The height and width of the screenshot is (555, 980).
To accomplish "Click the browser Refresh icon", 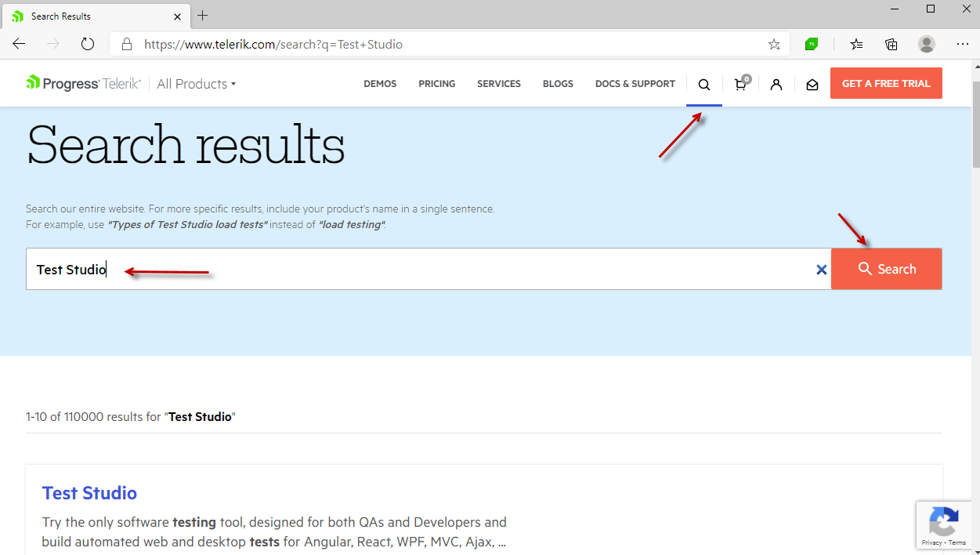I will pos(88,45).
